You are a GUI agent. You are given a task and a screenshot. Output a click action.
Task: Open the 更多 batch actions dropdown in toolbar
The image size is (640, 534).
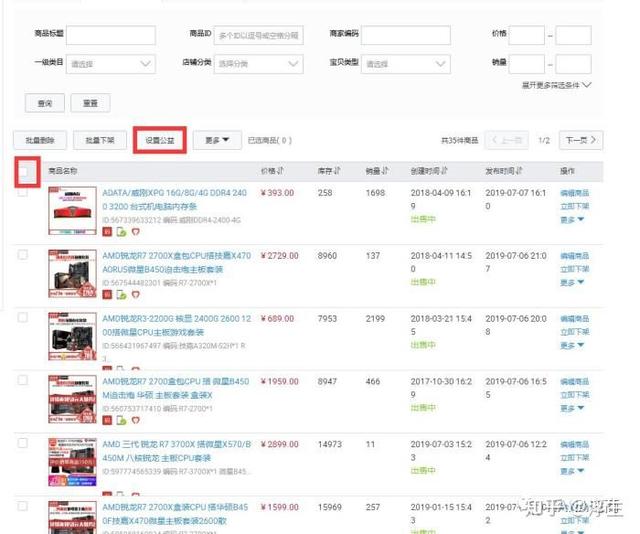217,140
